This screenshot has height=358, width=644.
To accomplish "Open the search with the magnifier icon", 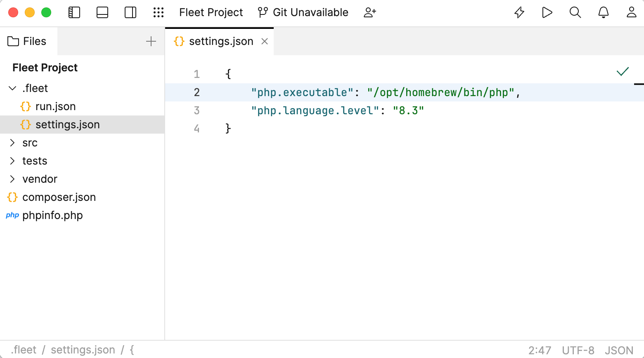I will (x=575, y=12).
